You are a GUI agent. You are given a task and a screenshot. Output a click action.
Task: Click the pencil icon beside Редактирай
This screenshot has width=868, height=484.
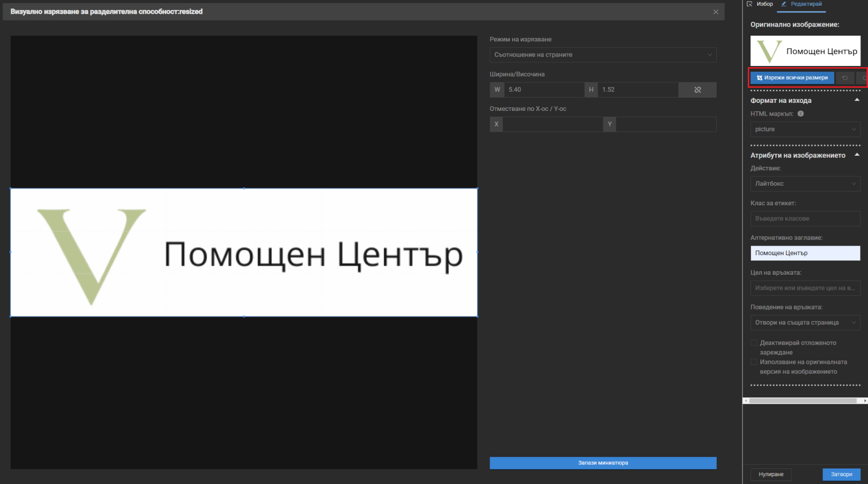point(784,4)
